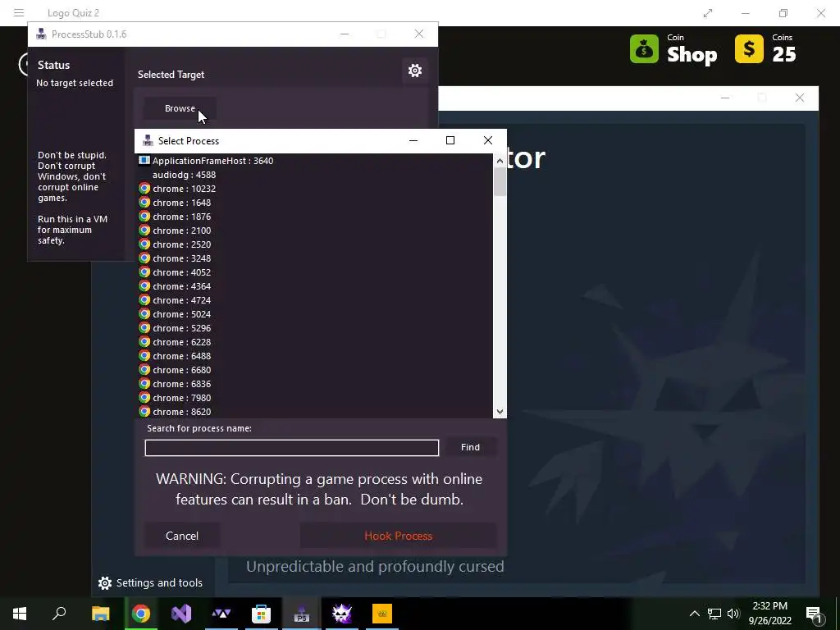Open the Windows Start menu

(20, 614)
